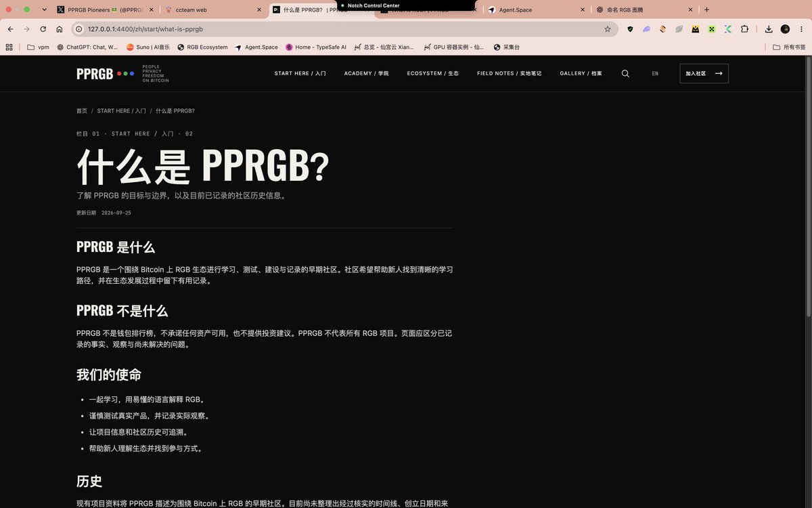Click the Notch Control Center label
The image size is (812, 508).
(374, 5)
